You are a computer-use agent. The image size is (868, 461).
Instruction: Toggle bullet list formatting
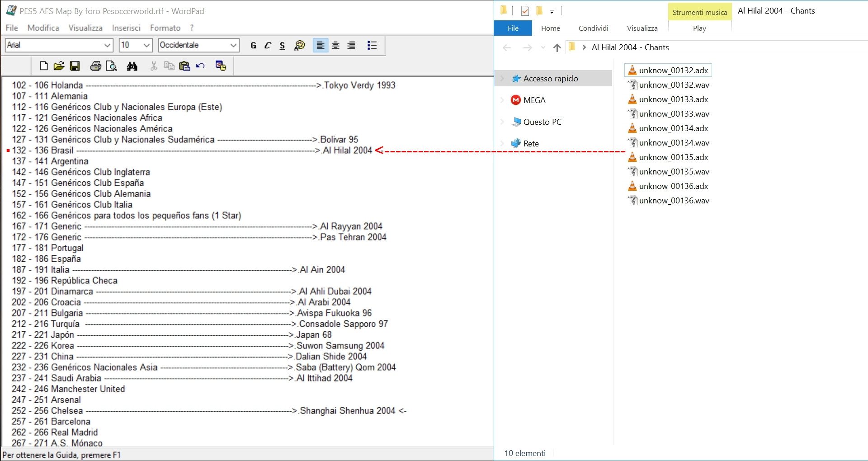(372, 45)
